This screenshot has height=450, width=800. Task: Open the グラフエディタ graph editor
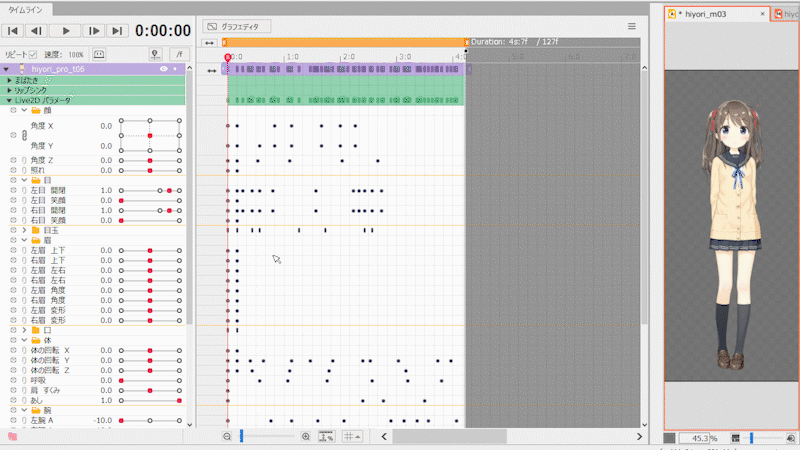click(x=238, y=26)
